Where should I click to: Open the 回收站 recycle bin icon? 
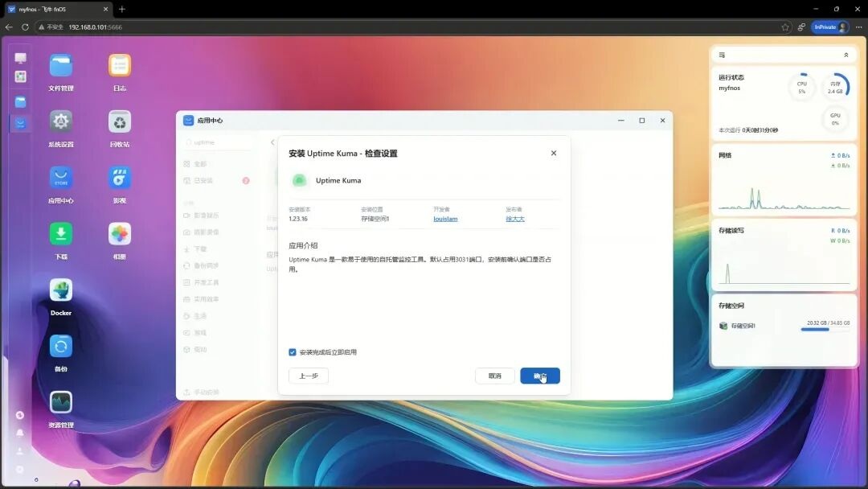coord(120,122)
